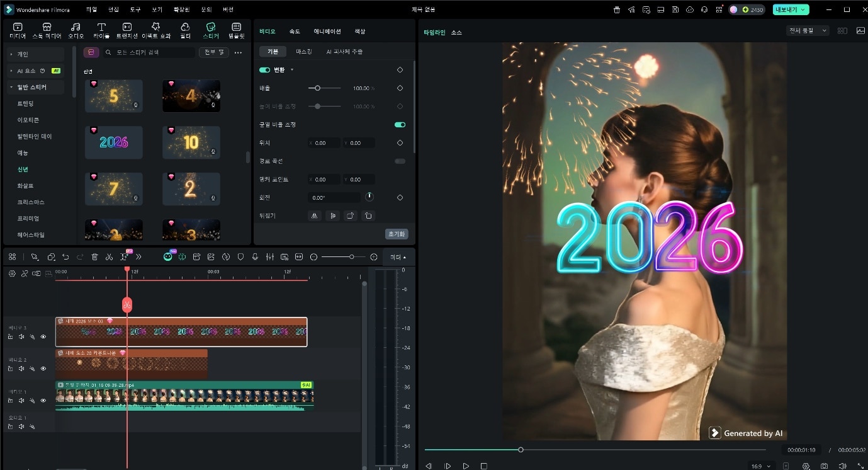Expand the 개인 category in sticker sidebar
This screenshot has width=868, height=470.
[23, 54]
